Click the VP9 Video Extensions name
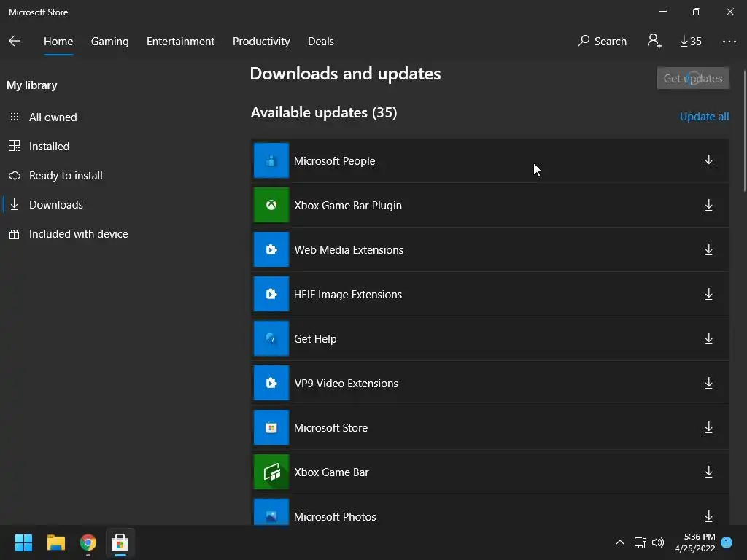The image size is (747, 560). click(346, 383)
